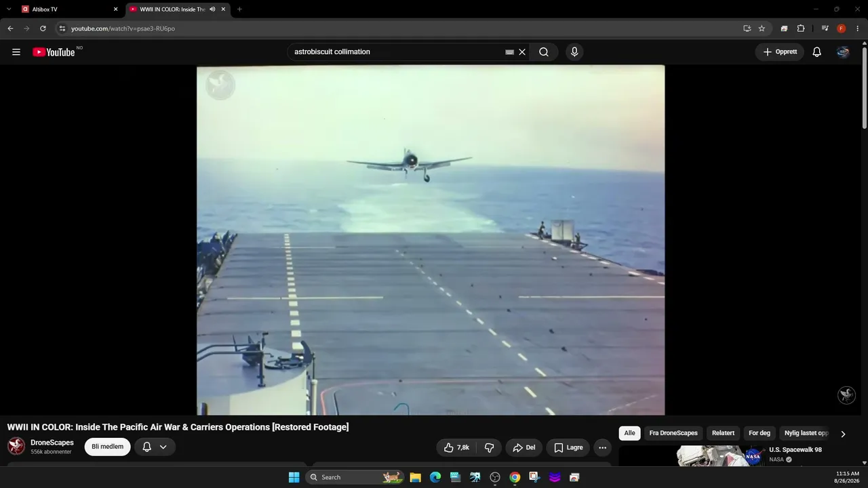Viewport: 868px width, 488px height.
Task: Click the channel watermark in the video corner
Action: [x=846, y=395]
